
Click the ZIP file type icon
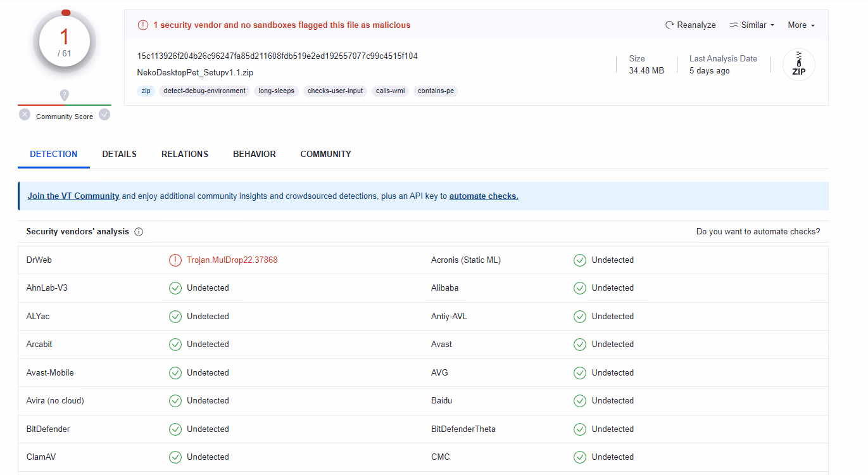[x=799, y=65]
